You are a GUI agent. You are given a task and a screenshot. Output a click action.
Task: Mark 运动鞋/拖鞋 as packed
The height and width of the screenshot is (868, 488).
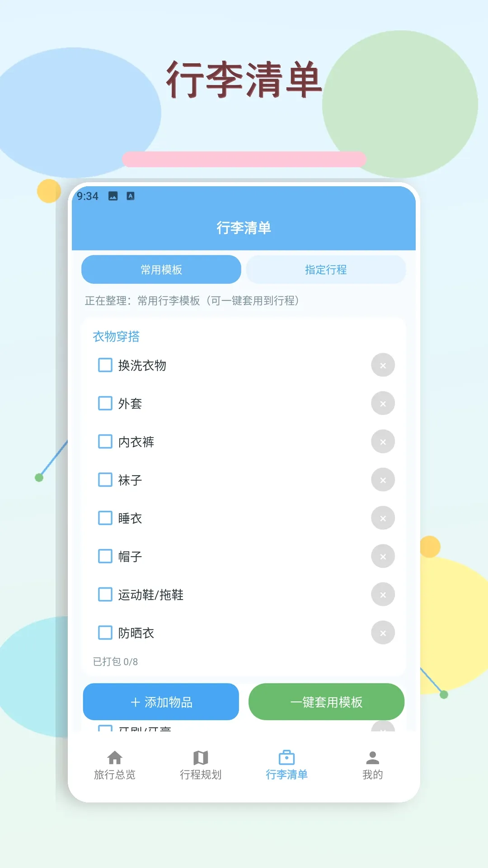tap(105, 594)
